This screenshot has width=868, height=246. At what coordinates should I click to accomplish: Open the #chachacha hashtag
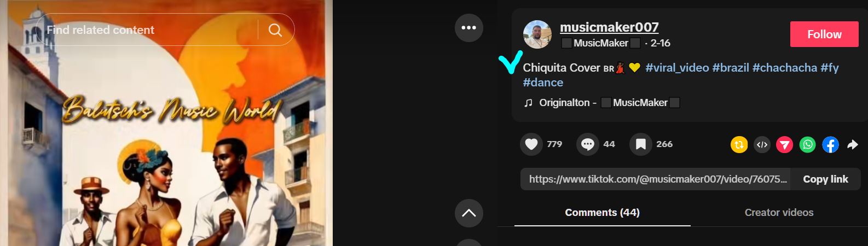pyautogui.click(x=785, y=68)
